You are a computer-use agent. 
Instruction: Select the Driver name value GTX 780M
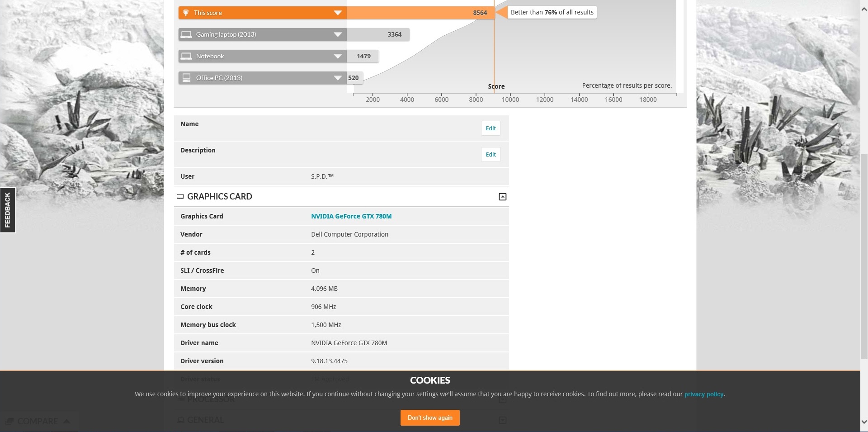tap(349, 343)
